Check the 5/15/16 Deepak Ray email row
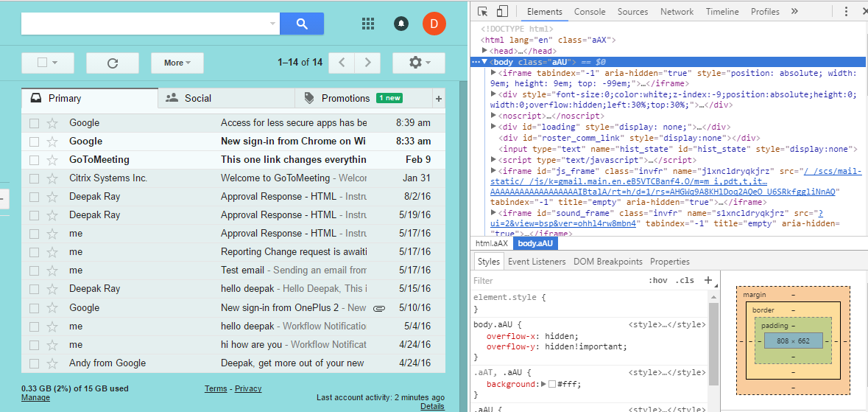868x412 pixels. click(x=35, y=290)
